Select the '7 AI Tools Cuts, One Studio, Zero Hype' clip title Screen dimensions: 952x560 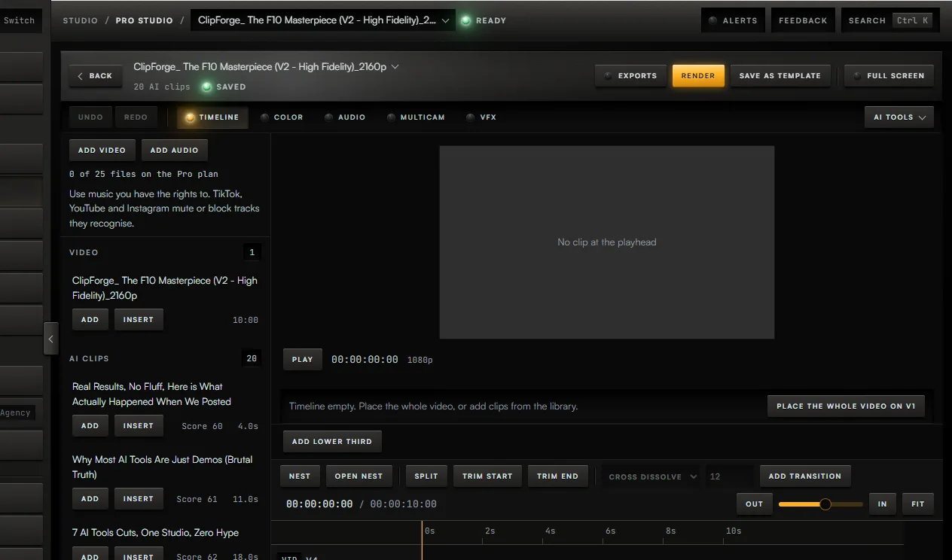[155, 533]
